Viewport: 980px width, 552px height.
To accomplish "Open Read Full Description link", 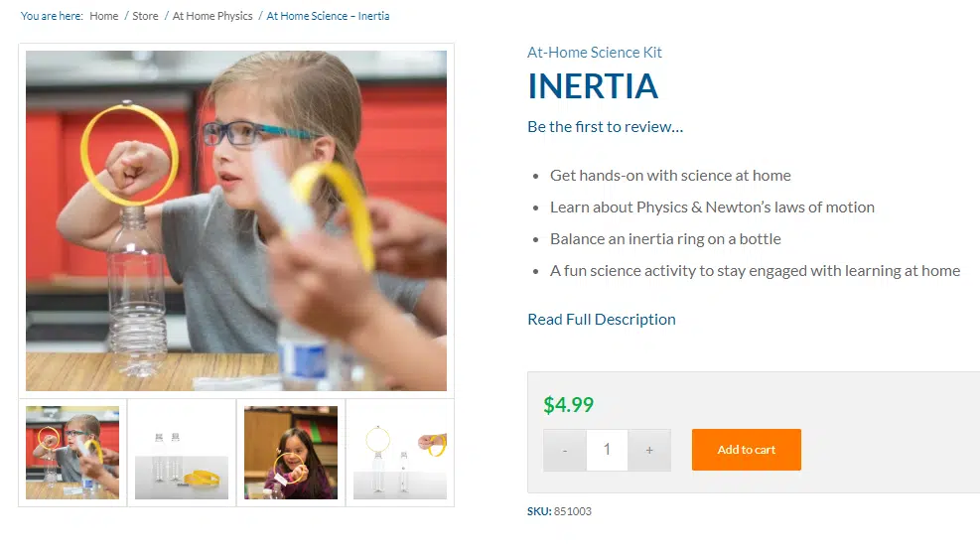I will pos(602,320).
